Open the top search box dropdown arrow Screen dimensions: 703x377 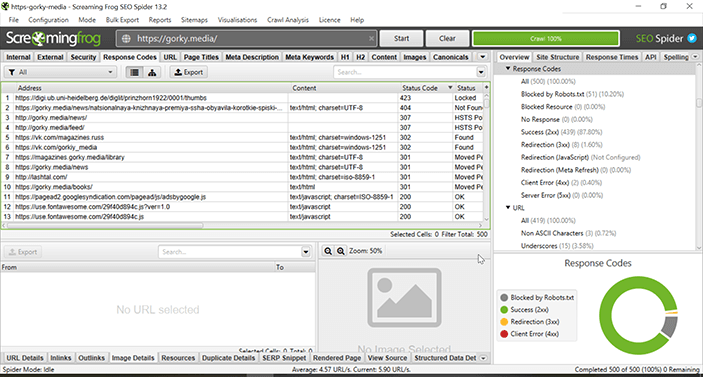pos(481,72)
